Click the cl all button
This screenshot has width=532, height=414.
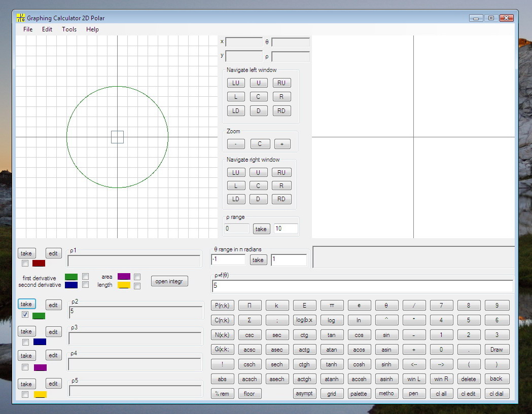441,394
